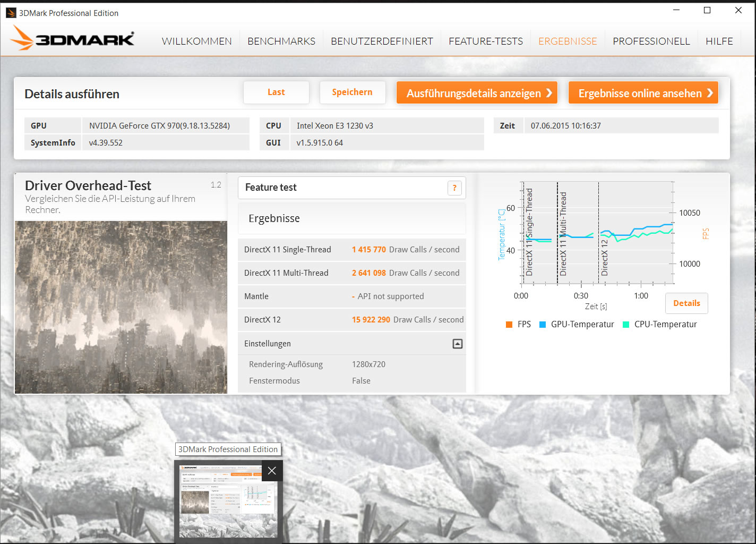Click the Feature test help question mark

(454, 188)
